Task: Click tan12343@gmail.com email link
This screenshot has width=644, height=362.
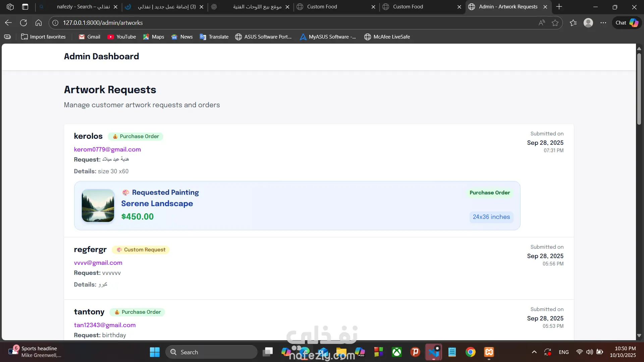Action: [105, 325]
